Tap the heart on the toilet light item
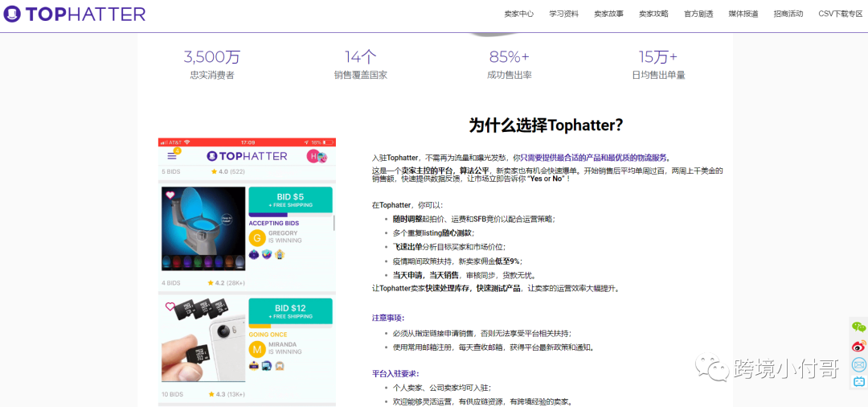The width and height of the screenshot is (868, 407). coord(170,195)
